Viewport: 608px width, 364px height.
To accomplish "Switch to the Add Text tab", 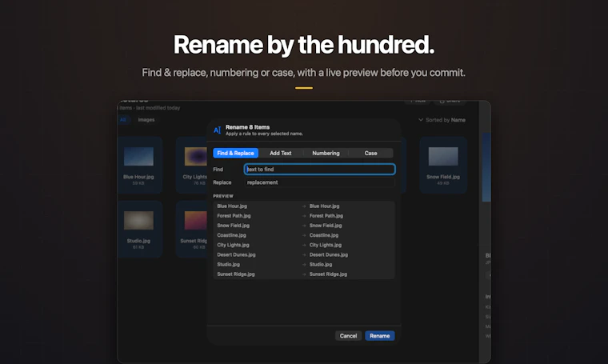I will pyautogui.click(x=280, y=153).
